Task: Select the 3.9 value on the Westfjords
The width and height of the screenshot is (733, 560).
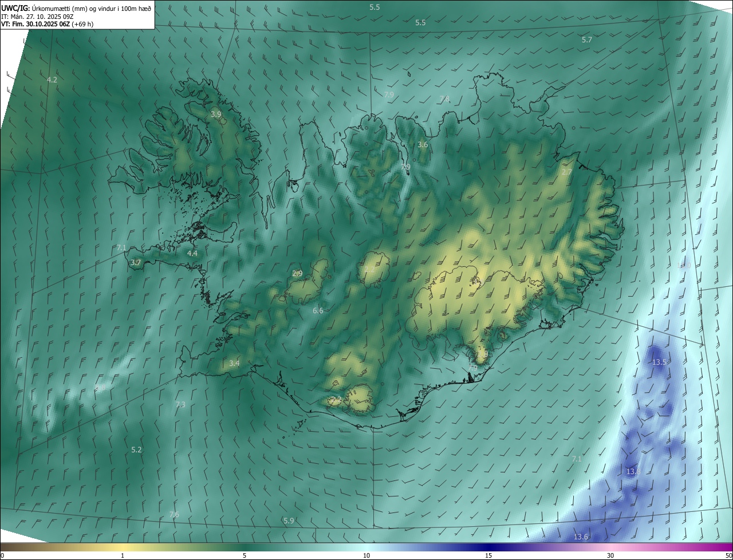Action: tap(216, 115)
